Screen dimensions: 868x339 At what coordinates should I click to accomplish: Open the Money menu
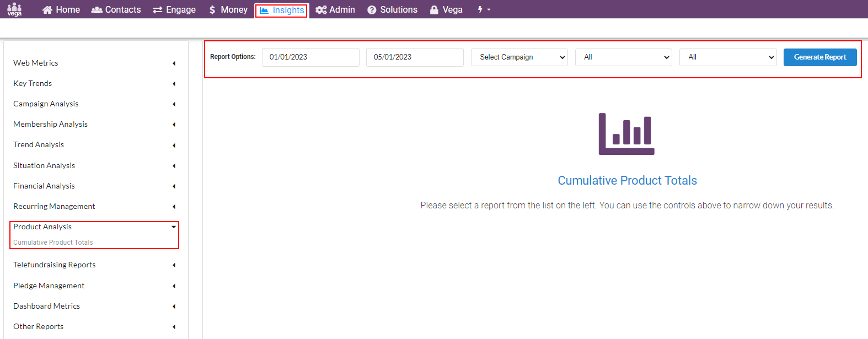(228, 10)
